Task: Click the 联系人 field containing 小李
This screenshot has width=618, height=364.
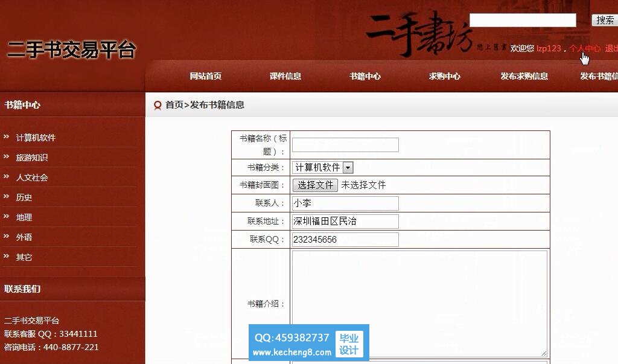Action: [x=345, y=203]
